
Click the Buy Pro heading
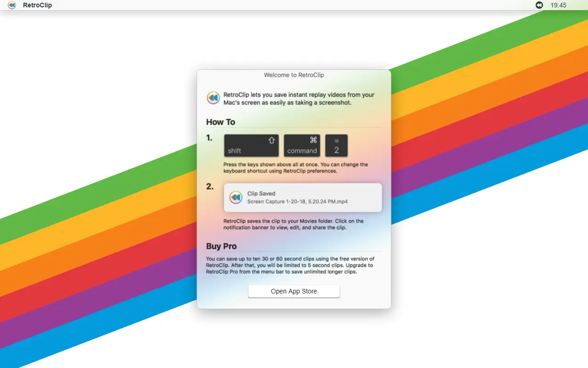pos(221,246)
